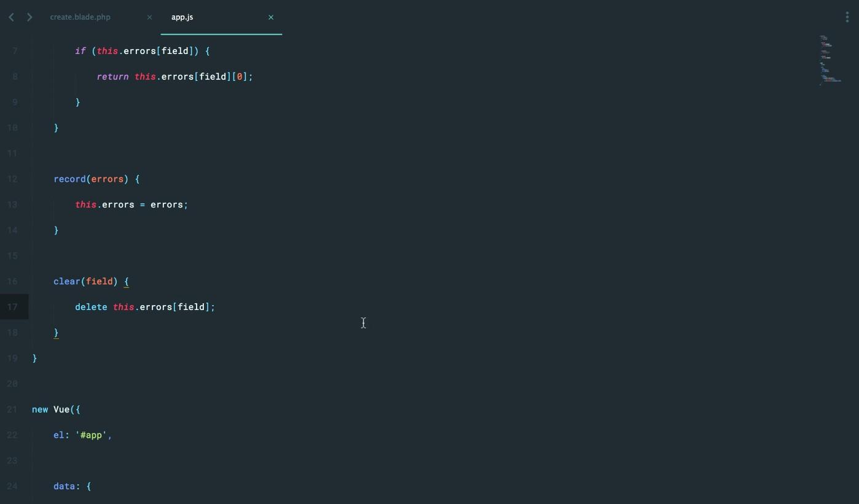
Task: Click the underlined closing brace on line 18
Action: point(56,333)
